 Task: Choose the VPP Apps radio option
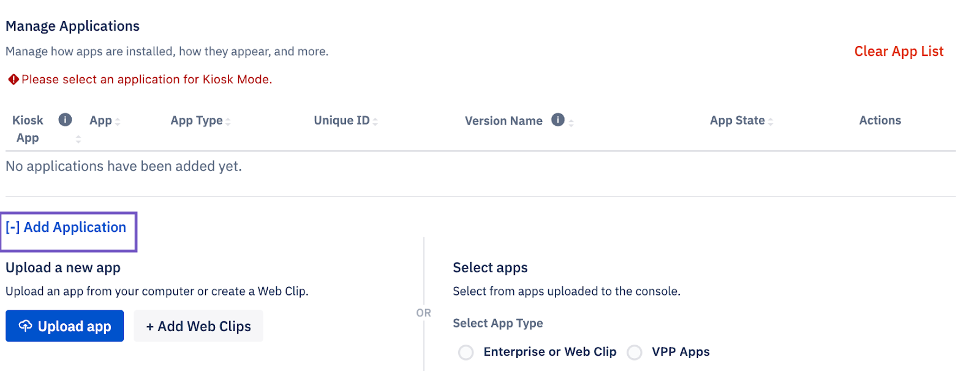point(635,352)
